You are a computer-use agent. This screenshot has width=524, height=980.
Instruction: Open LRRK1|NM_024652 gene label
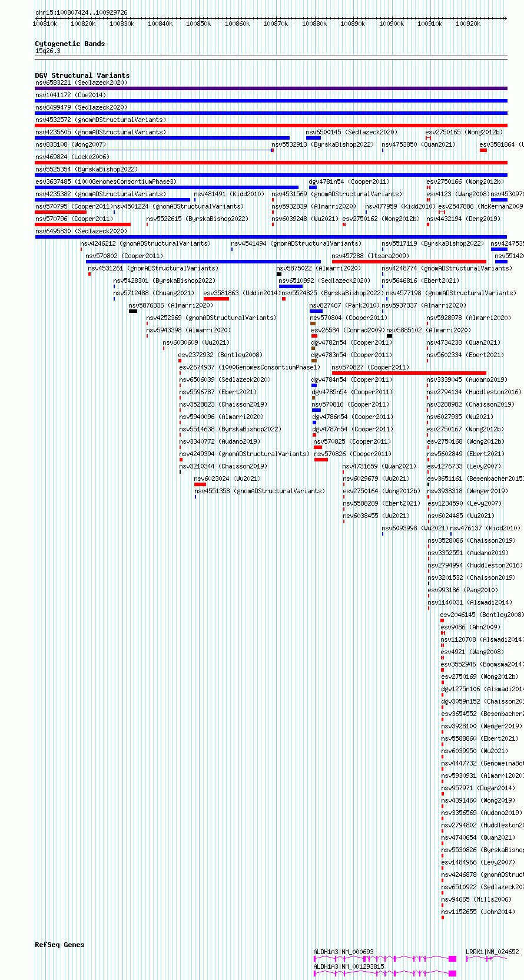click(493, 952)
